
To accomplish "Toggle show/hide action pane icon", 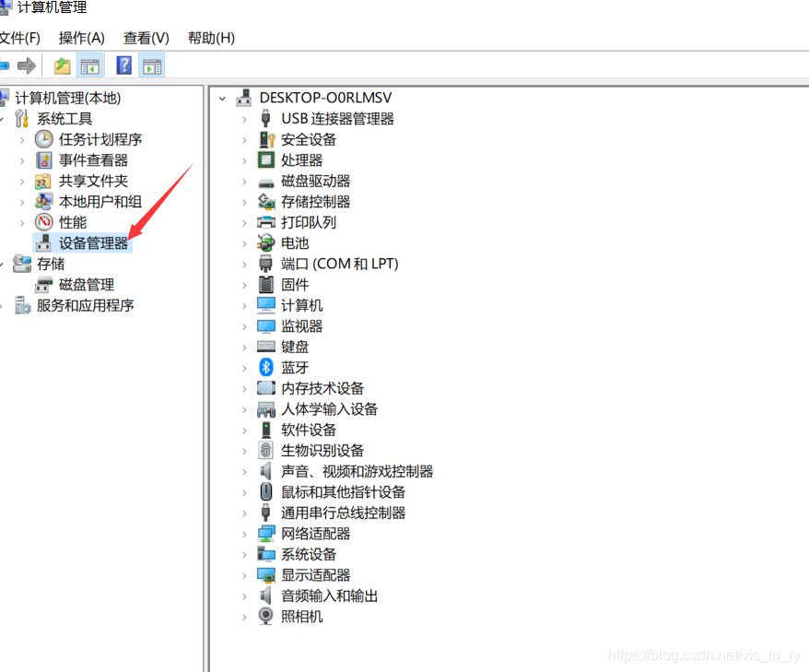I will click(152, 65).
